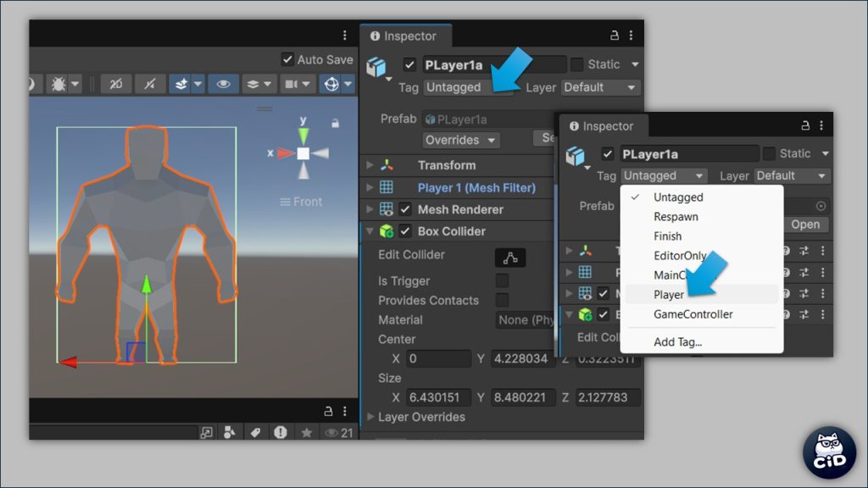Open the Overrides dropdown

point(460,140)
